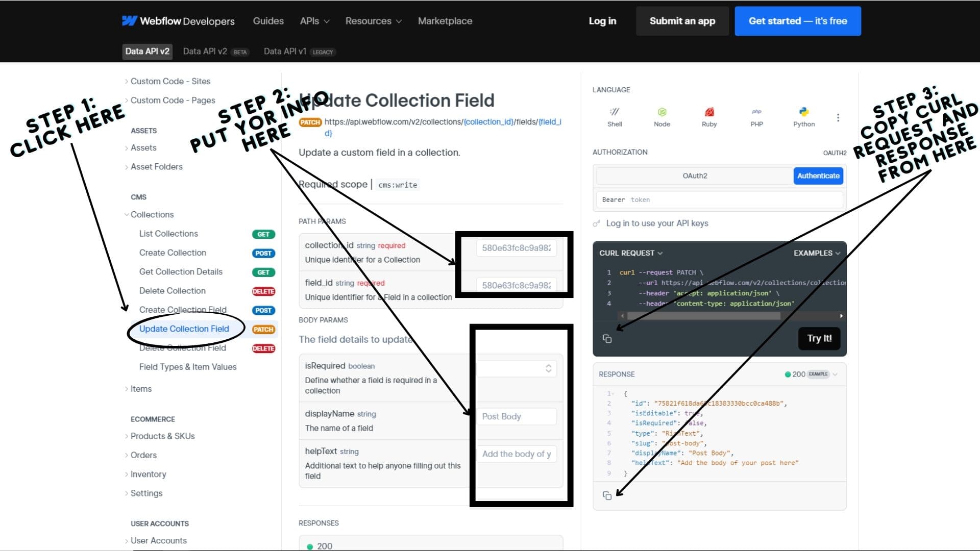
Task: Expand the CURL REQUEST dropdown
Action: point(631,253)
